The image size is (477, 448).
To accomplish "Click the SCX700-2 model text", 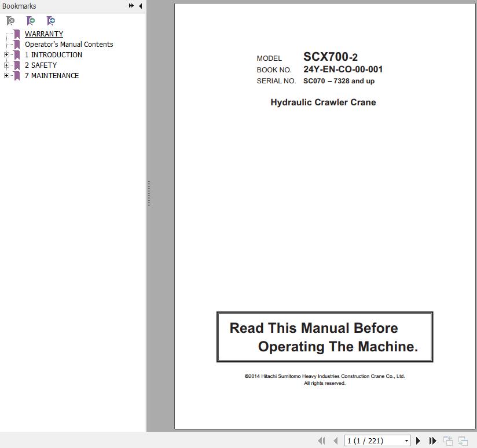I will tap(331, 57).
